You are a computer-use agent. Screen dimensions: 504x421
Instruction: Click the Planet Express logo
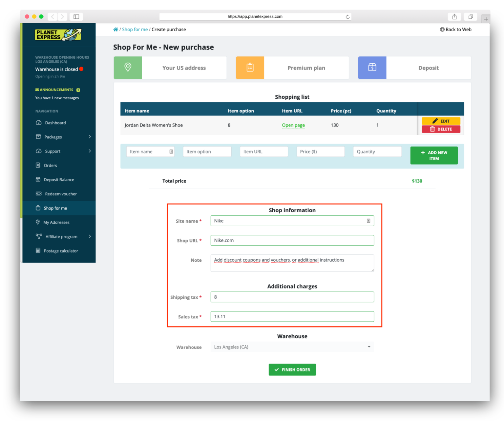pos(58,35)
